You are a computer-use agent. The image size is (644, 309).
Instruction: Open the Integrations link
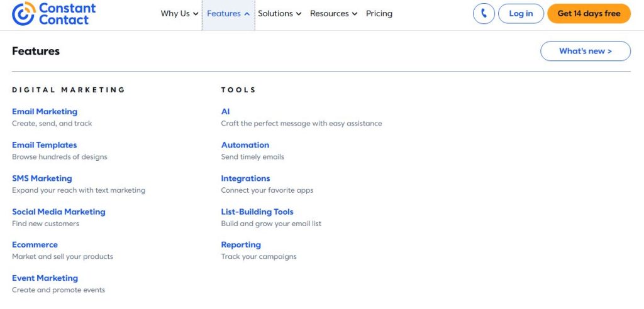click(246, 178)
